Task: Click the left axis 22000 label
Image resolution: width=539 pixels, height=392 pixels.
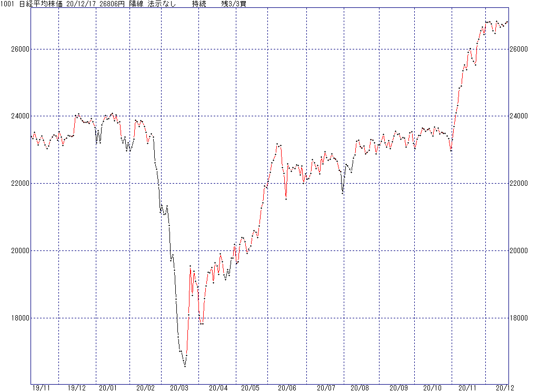Action: (x=19, y=184)
